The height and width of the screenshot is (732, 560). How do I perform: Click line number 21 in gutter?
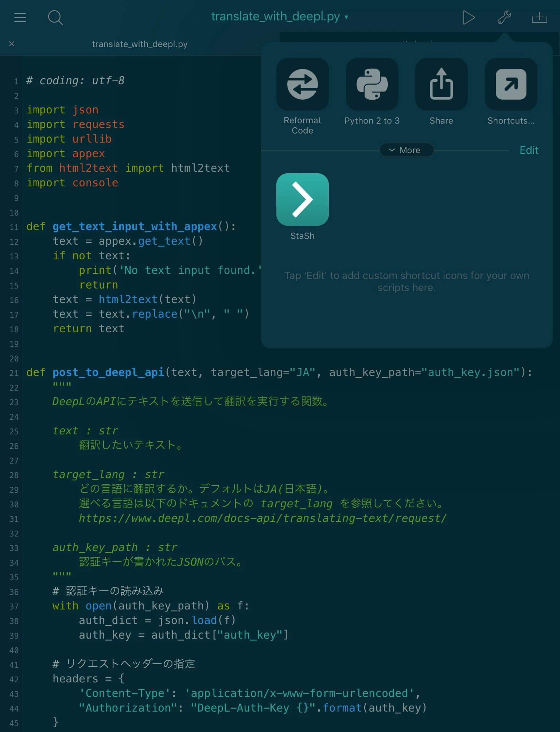coord(14,373)
